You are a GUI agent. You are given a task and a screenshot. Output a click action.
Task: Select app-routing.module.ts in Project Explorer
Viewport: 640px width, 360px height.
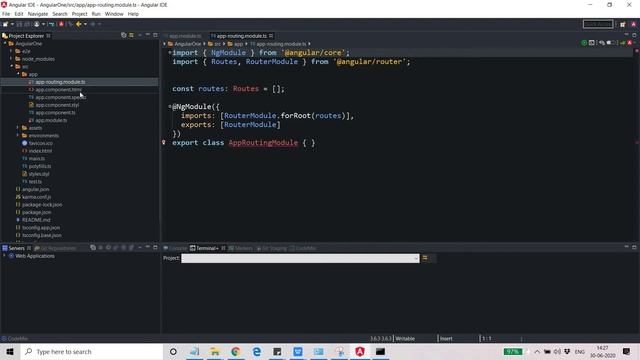tap(60, 82)
